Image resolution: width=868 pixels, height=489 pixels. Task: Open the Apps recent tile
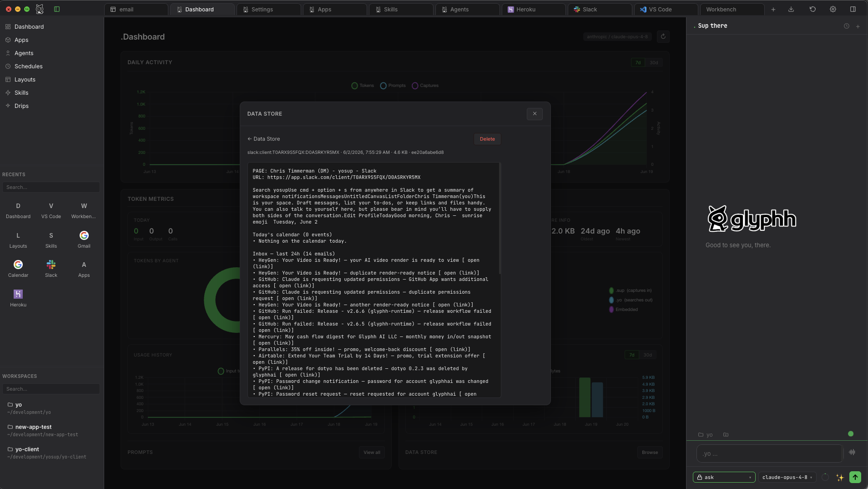[84, 270]
